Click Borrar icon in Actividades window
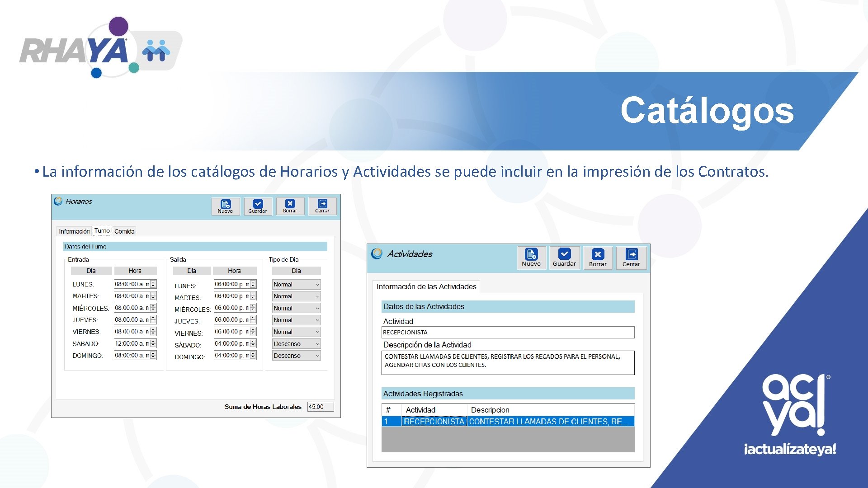Image resolution: width=868 pixels, height=488 pixels. point(598,258)
